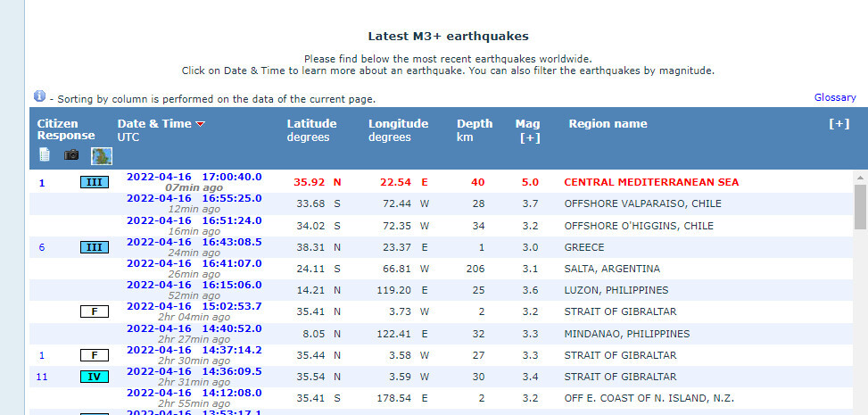
Task: Click the III intensity badge for Central Mediterranean Sea
Action: coord(94,182)
